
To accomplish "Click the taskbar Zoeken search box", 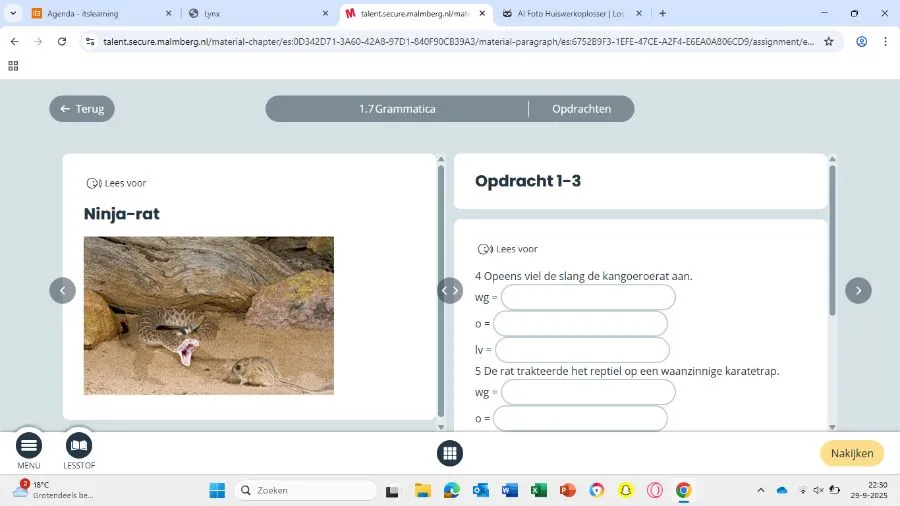I will pyautogui.click(x=306, y=491).
